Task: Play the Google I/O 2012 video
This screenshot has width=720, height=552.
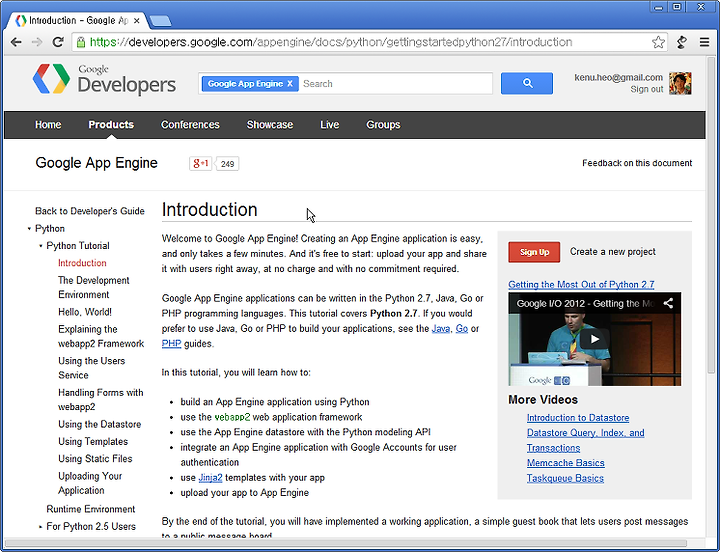Action: tap(595, 339)
